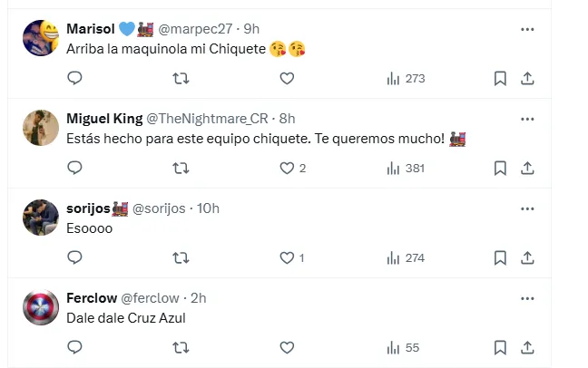Click the Captain America shield avatar

pos(41,309)
